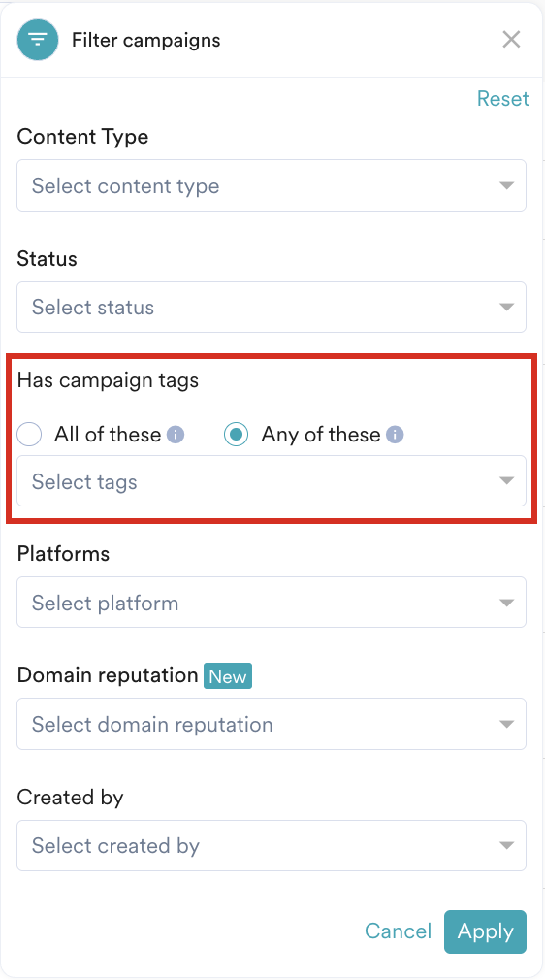Select the All of these radio button
This screenshot has height=980, width=545.
point(29,435)
